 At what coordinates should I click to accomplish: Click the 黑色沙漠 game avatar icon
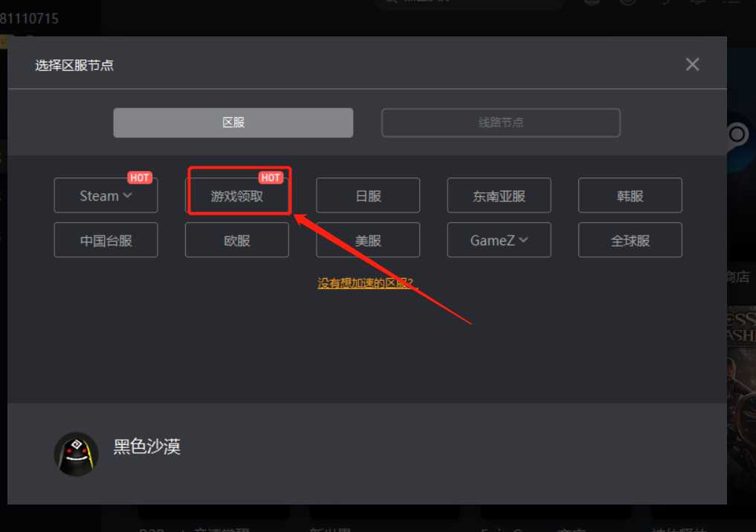point(76,454)
